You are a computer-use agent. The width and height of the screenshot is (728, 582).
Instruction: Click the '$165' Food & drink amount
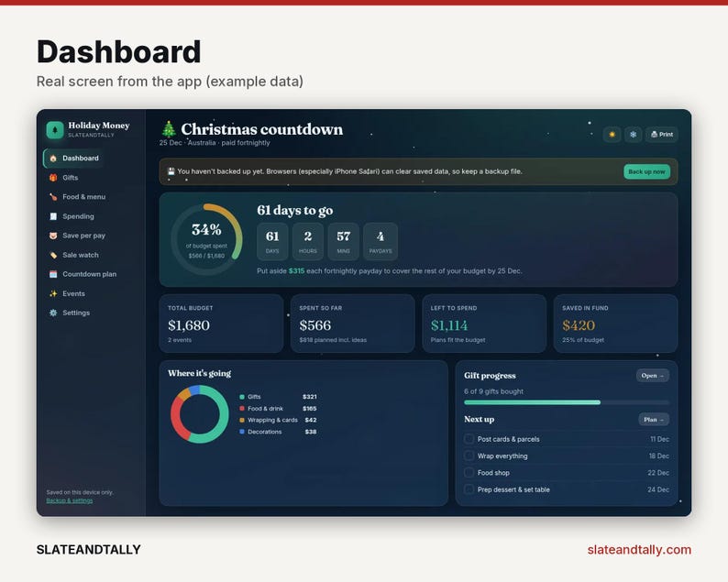[x=310, y=409]
